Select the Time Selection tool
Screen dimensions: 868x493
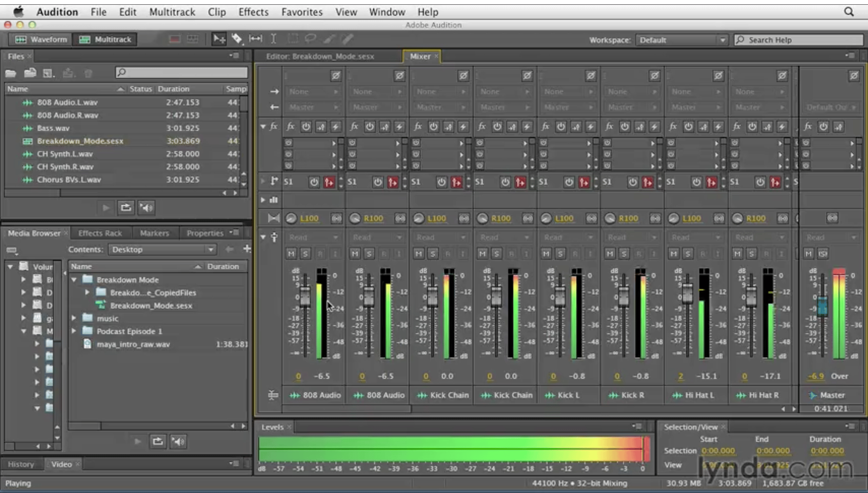[x=274, y=39]
